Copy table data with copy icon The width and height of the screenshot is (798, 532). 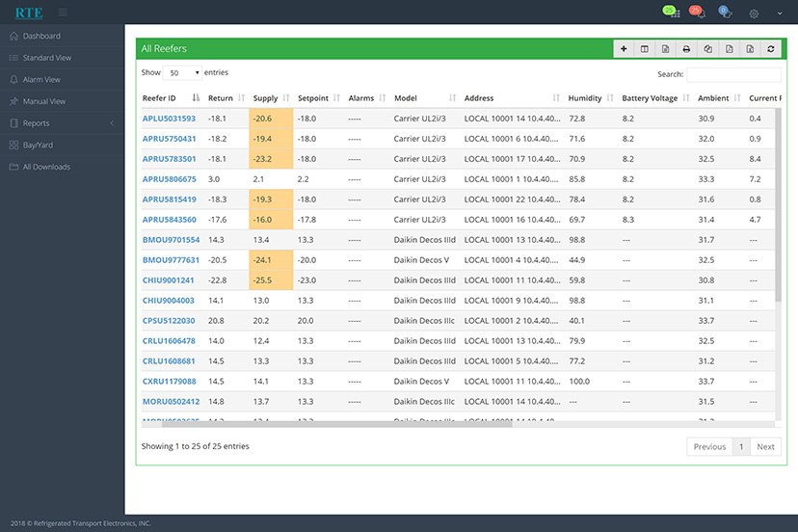(x=707, y=49)
